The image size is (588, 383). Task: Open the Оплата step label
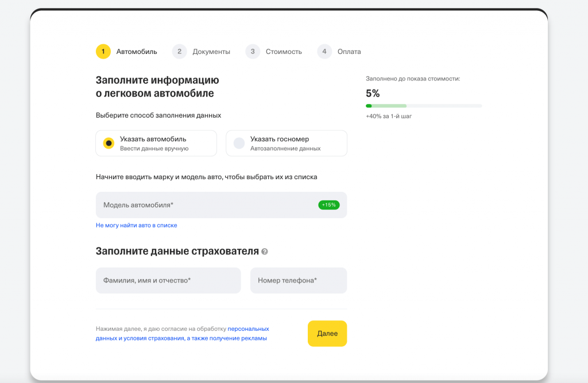pos(349,52)
